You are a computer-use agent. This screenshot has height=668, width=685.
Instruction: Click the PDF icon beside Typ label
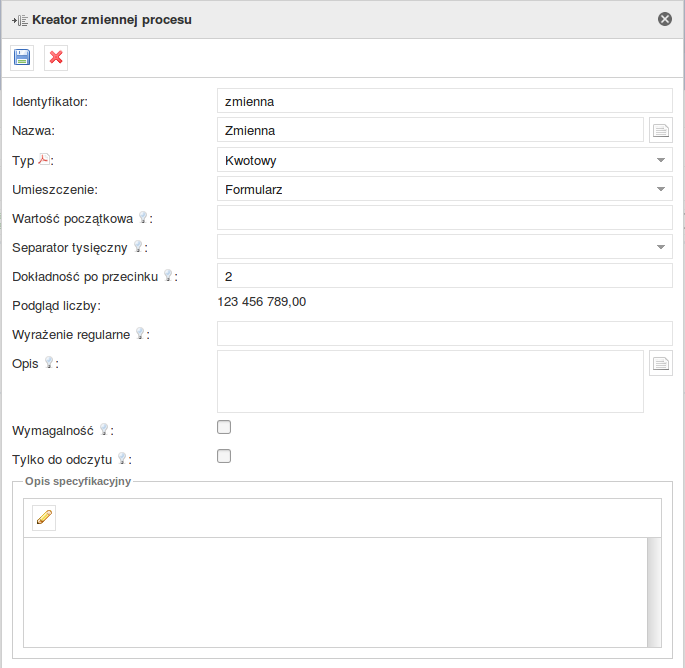point(43,159)
